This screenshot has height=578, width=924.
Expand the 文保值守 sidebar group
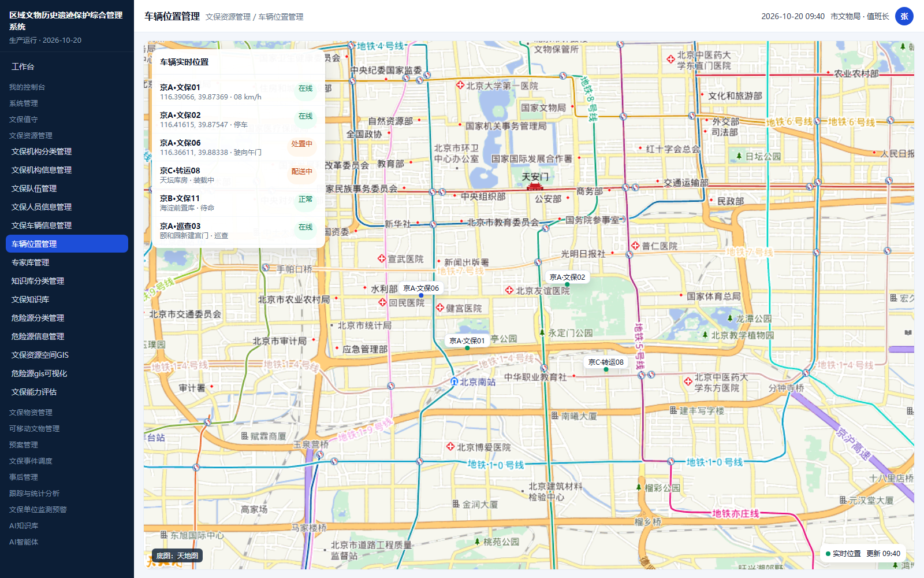24,119
